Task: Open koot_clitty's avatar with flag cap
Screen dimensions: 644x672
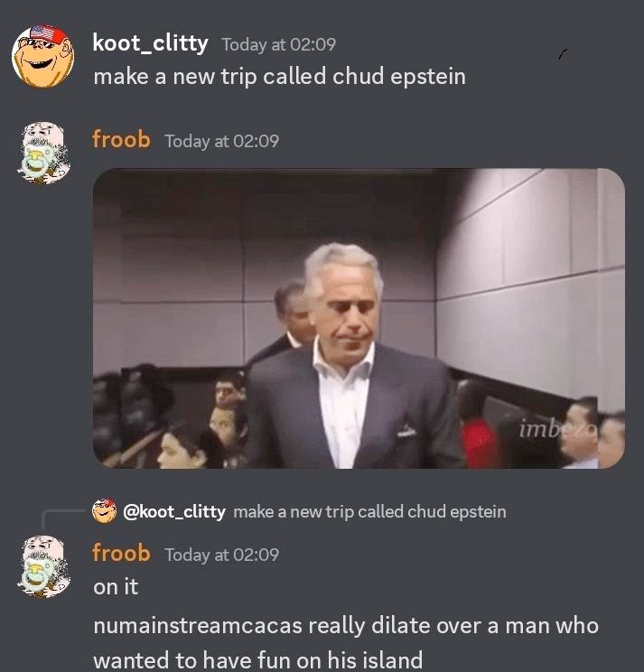Action: [42, 56]
